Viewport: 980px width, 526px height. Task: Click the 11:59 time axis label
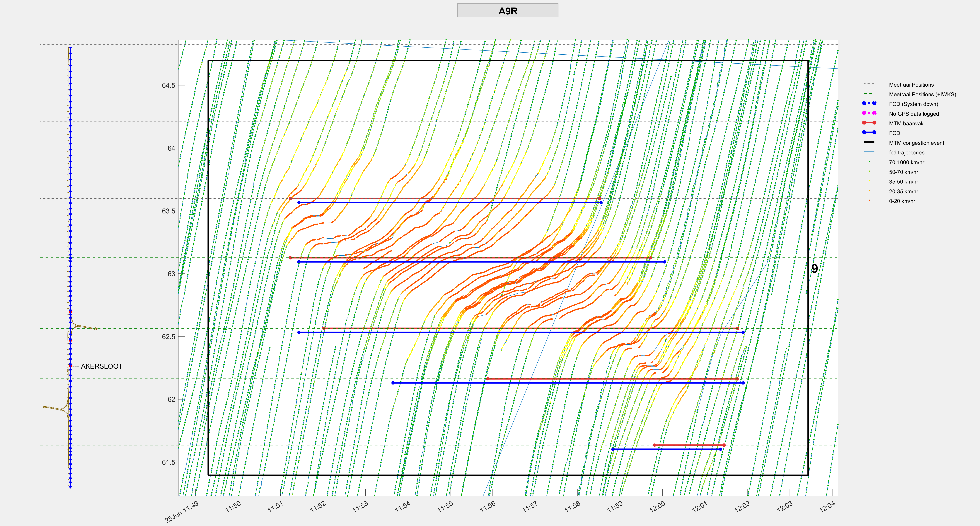click(x=615, y=507)
